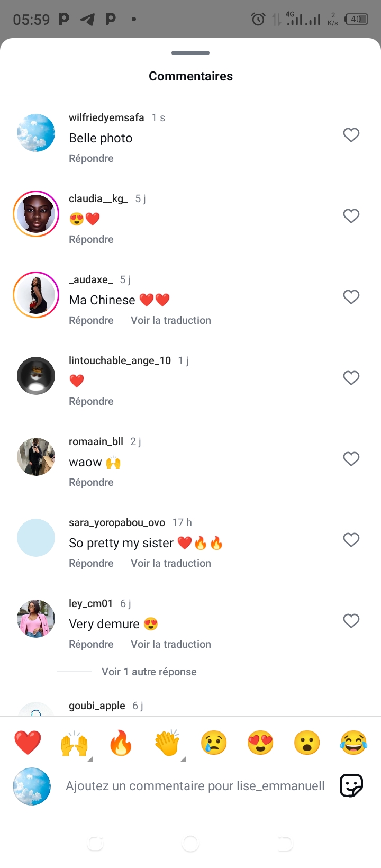Reply to the "Very demure" comment
The image size is (381, 868).
pyautogui.click(x=91, y=644)
